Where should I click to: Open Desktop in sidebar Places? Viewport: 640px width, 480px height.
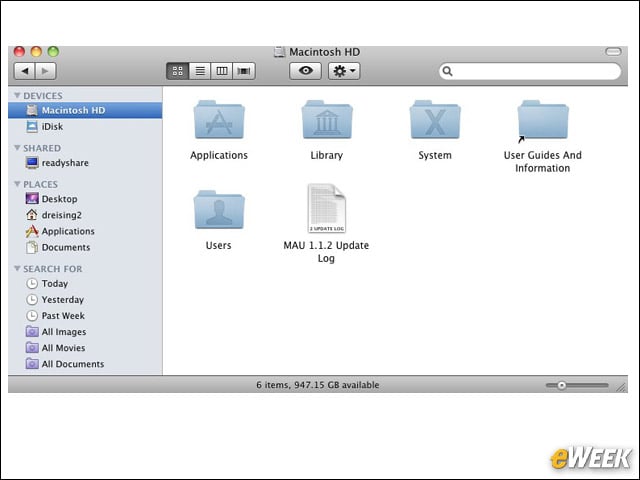(85, 199)
